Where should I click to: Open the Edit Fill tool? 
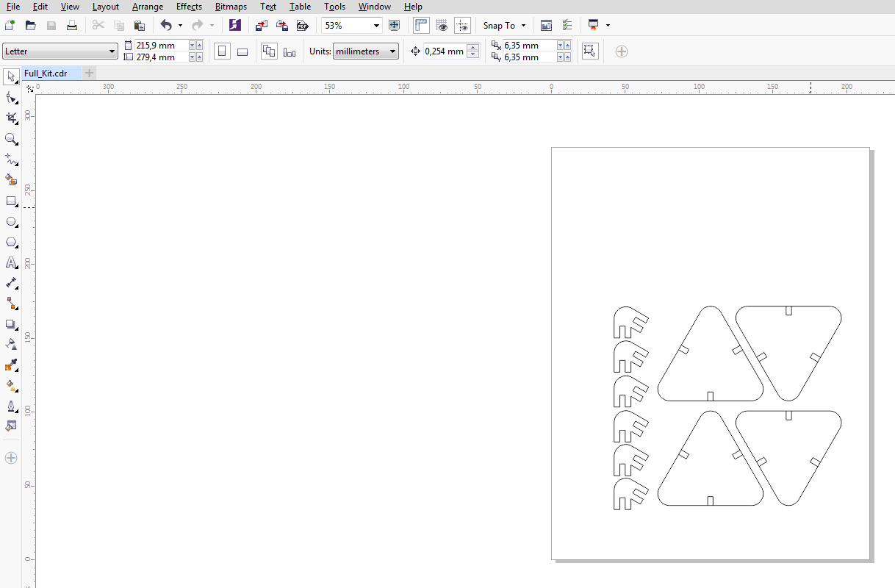click(x=11, y=426)
